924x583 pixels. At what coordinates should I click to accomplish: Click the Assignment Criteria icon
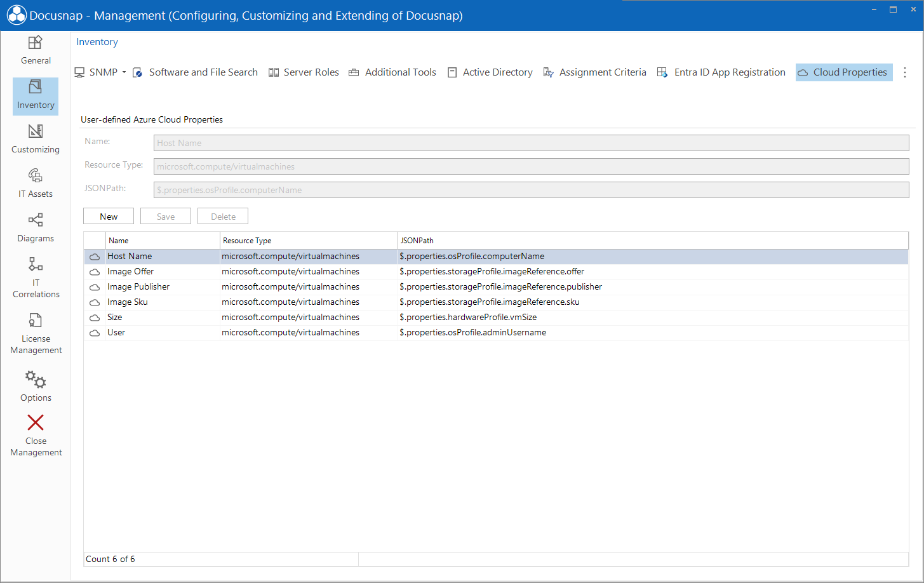tap(549, 72)
